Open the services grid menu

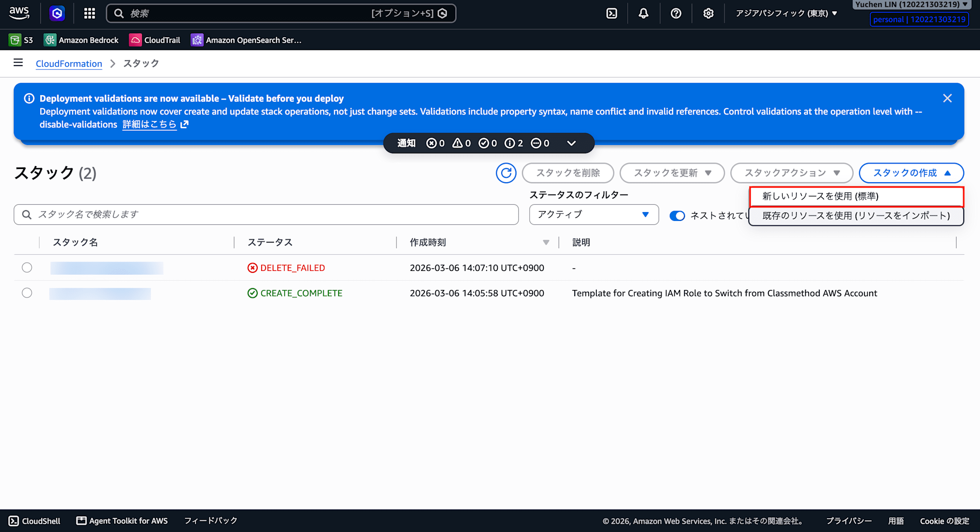[x=89, y=13]
